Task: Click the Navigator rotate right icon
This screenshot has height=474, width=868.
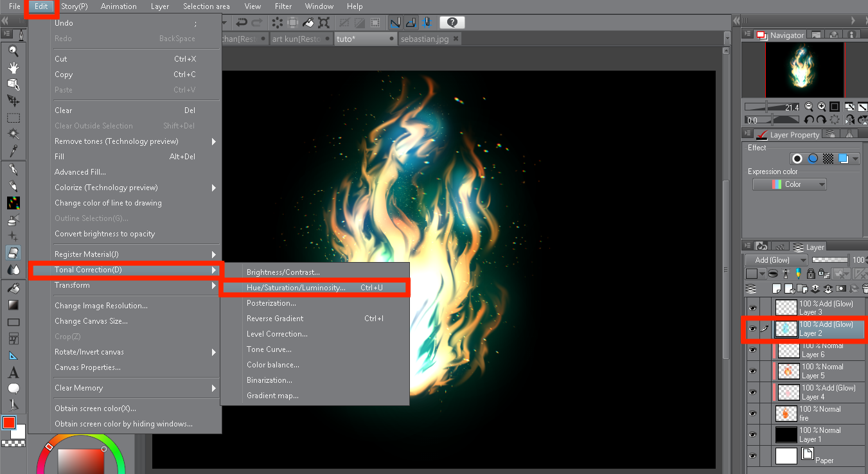Action: click(822, 119)
